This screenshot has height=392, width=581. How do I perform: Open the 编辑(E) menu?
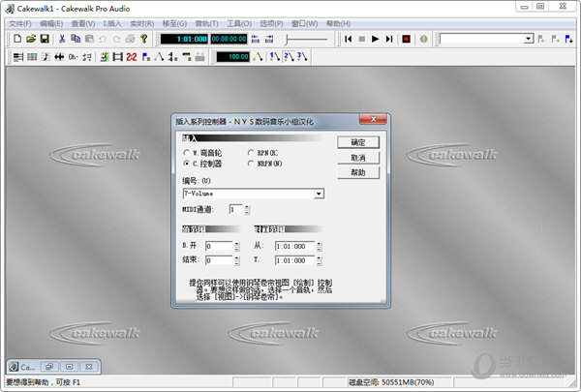pyautogui.click(x=51, y=23)
